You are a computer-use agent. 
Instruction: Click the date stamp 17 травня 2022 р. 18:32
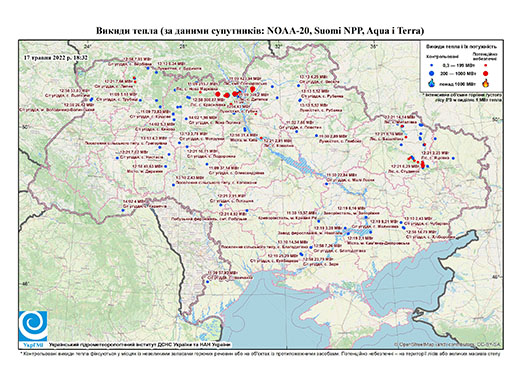coord(55,57)
